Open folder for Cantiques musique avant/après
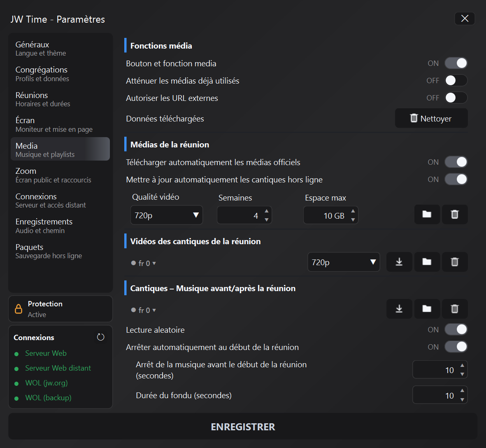This screenshot has width=486, height=448. click(427, 309)
